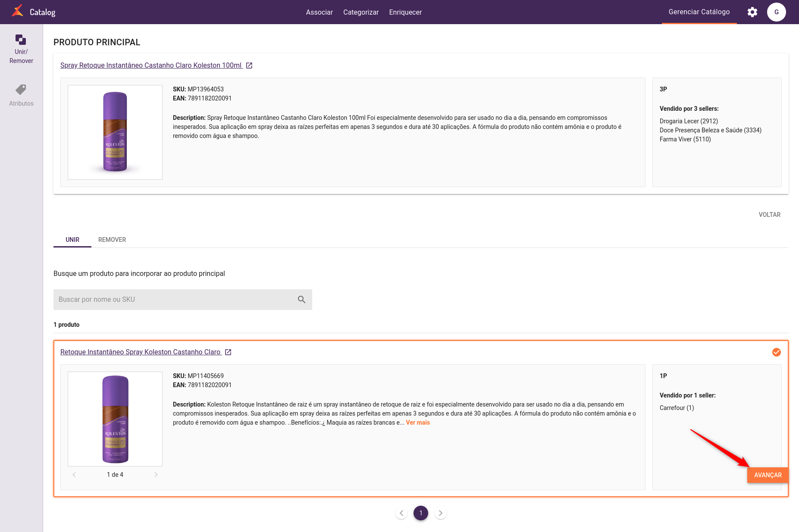799x532 pixels.
Task: Open Spray Retoque Instantâneo Castanho Claro link
Action: pos(151,66)
